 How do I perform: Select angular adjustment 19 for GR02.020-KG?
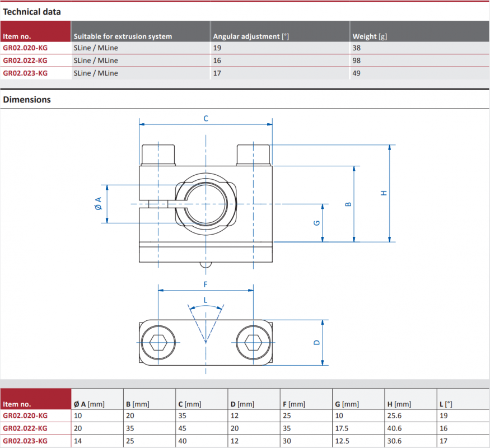pos(217,48)
